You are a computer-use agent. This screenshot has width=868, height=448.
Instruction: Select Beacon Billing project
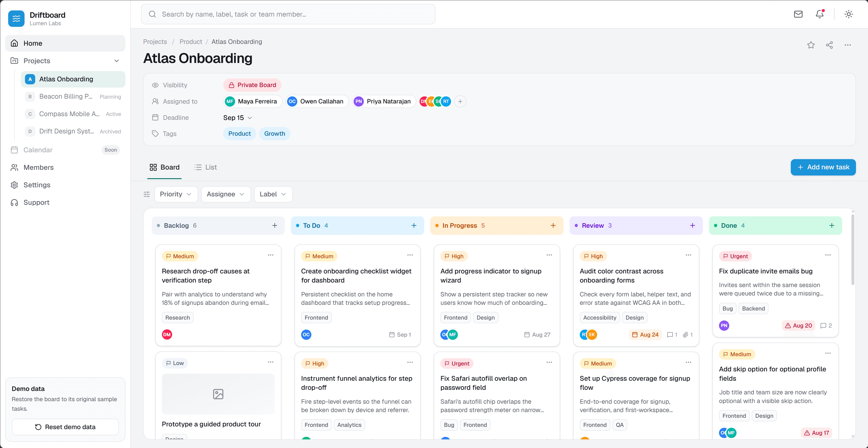(73, 96)
